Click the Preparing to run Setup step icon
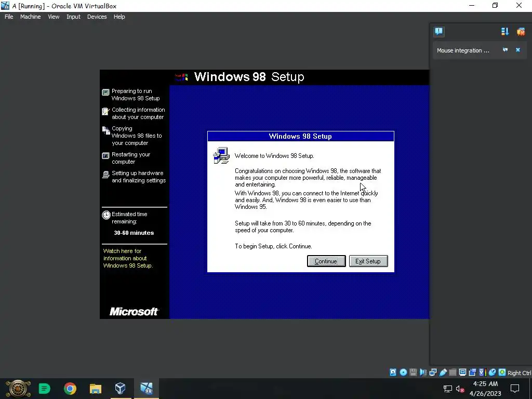 pyautogui.click(x=105, y=92)
